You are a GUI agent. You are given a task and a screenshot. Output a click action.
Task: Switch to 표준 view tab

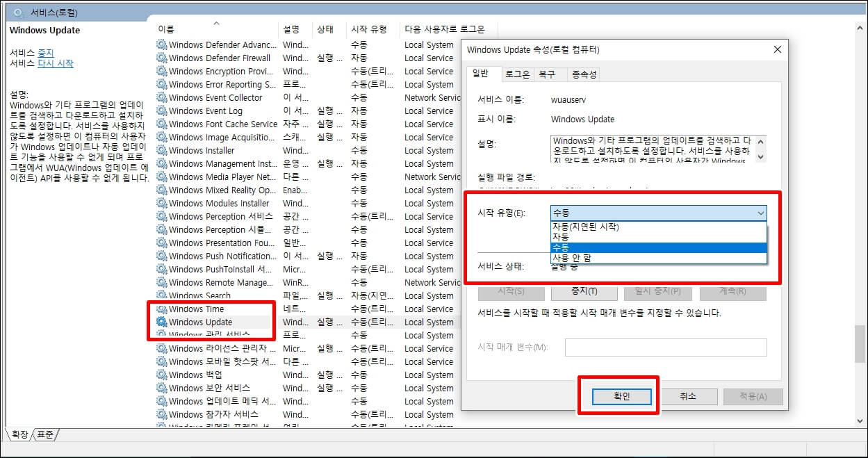45,434
